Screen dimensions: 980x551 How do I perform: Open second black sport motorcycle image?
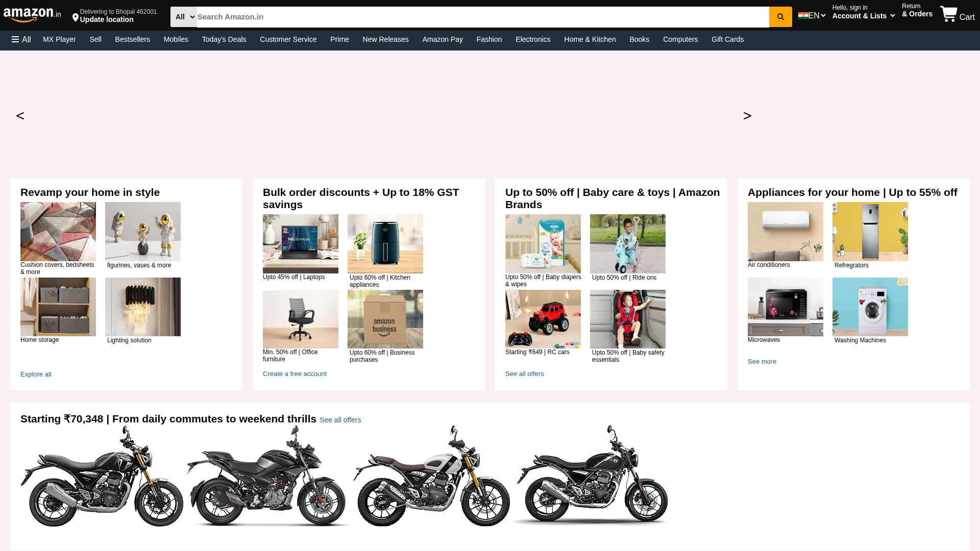268,477
